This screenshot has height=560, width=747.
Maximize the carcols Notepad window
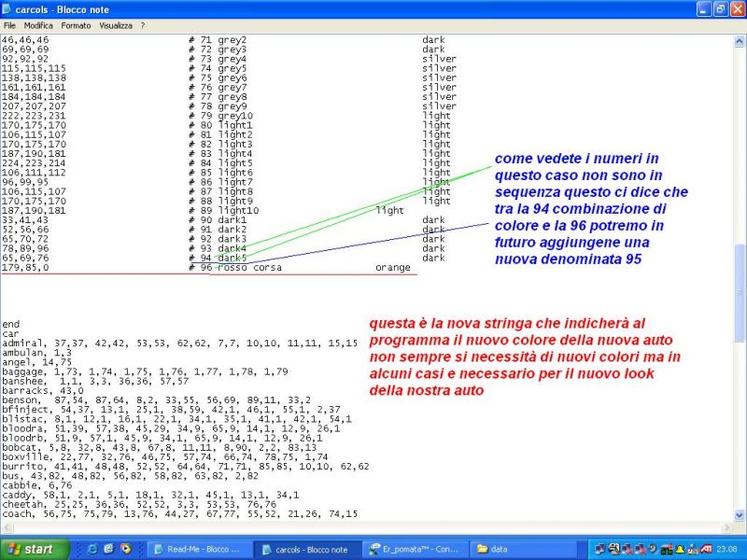point(718,8)
